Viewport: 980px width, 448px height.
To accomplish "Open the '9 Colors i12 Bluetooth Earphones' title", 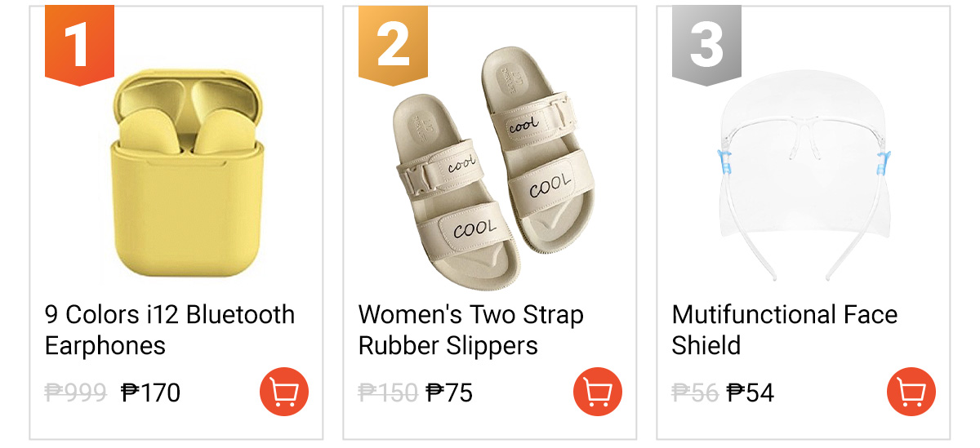I will click(169, 330).
